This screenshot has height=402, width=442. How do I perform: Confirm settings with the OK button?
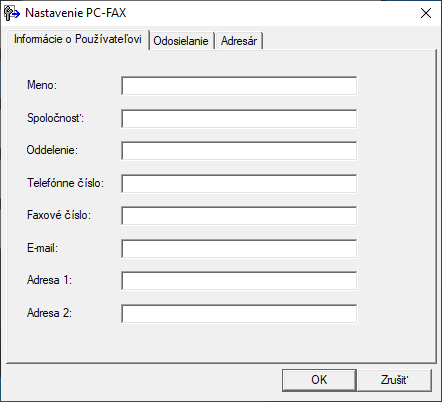[319, 380]
